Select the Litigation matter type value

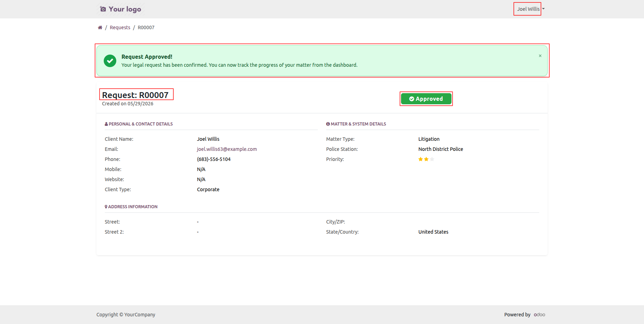click(x=429, y=139)
